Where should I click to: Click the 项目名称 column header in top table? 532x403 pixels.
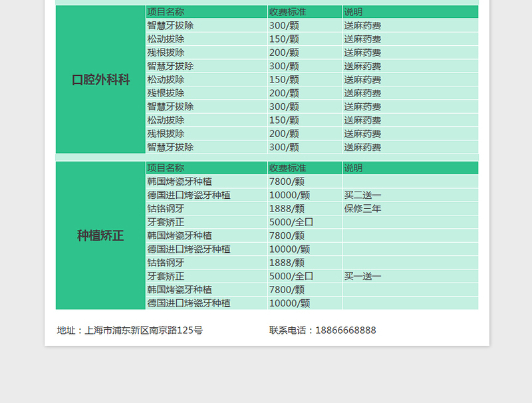click(166, 11)
